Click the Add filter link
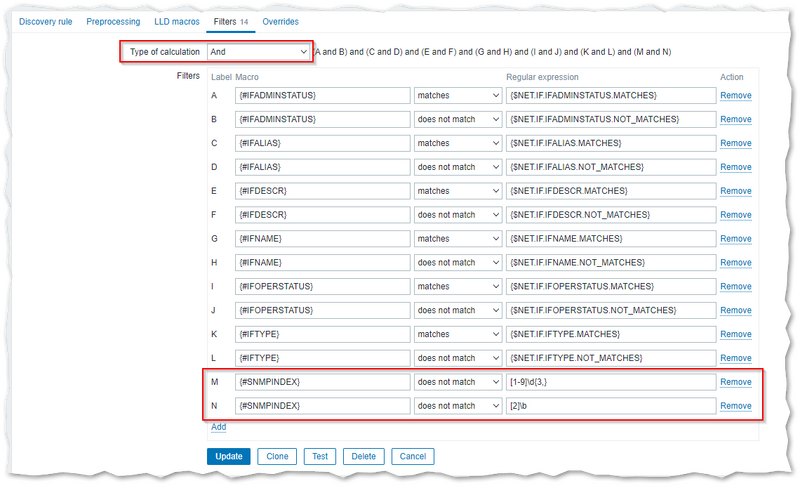800x486 pixels. point(218,427)
